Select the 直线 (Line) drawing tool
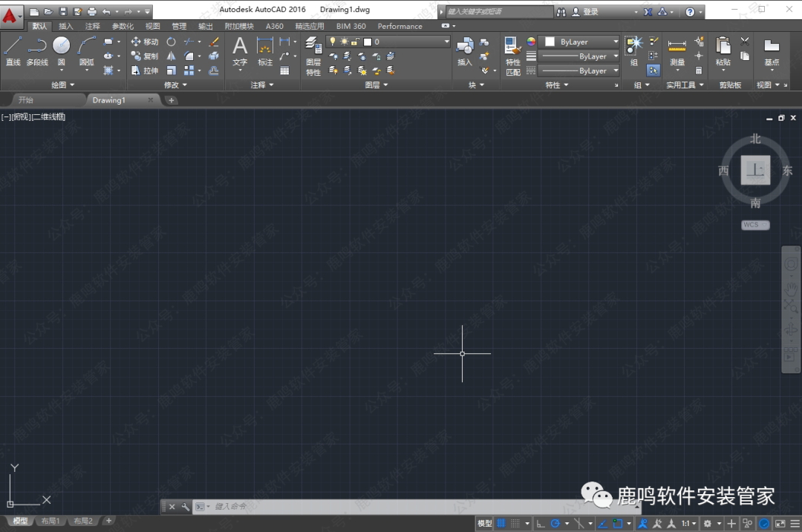 pyautogui.click(x=13, y=50)
